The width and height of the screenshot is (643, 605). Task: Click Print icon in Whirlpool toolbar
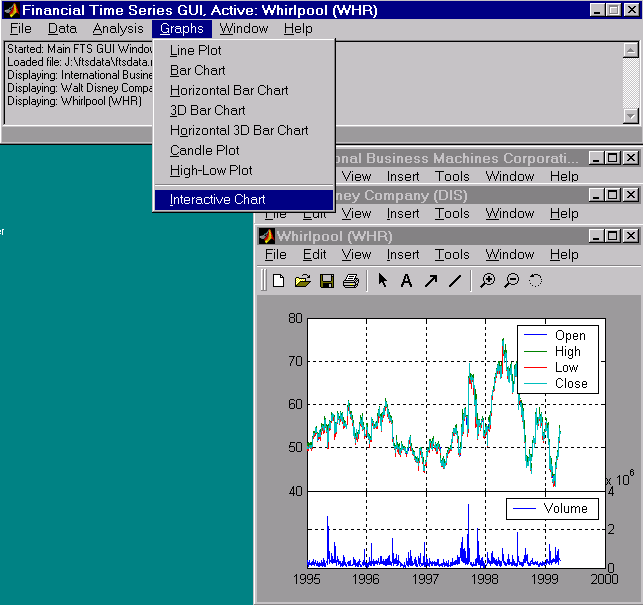(x=351, y=281)
